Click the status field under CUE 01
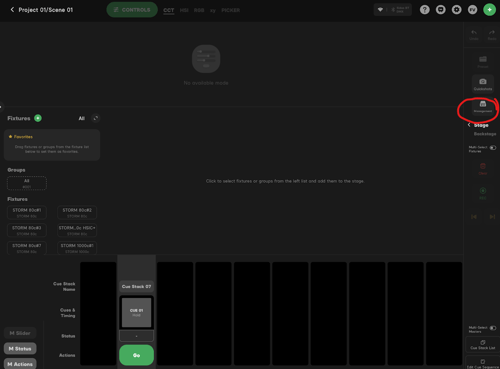Image resolution: width=500 pixels, height=369 pixels. pos(136,336)
